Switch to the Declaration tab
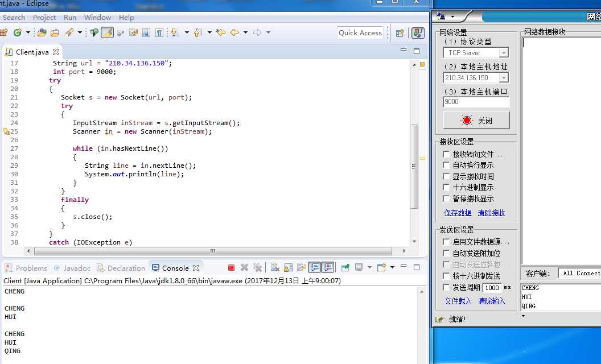 121,268
